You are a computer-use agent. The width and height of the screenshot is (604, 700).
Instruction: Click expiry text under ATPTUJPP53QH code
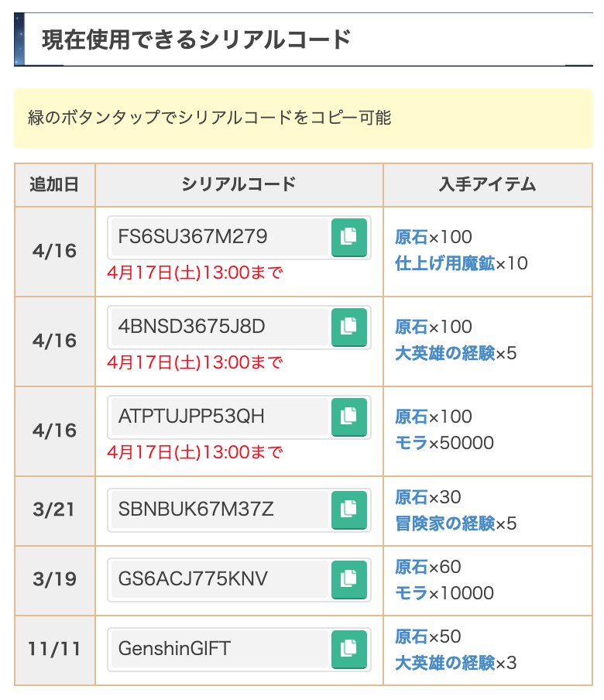click(194, 452)
